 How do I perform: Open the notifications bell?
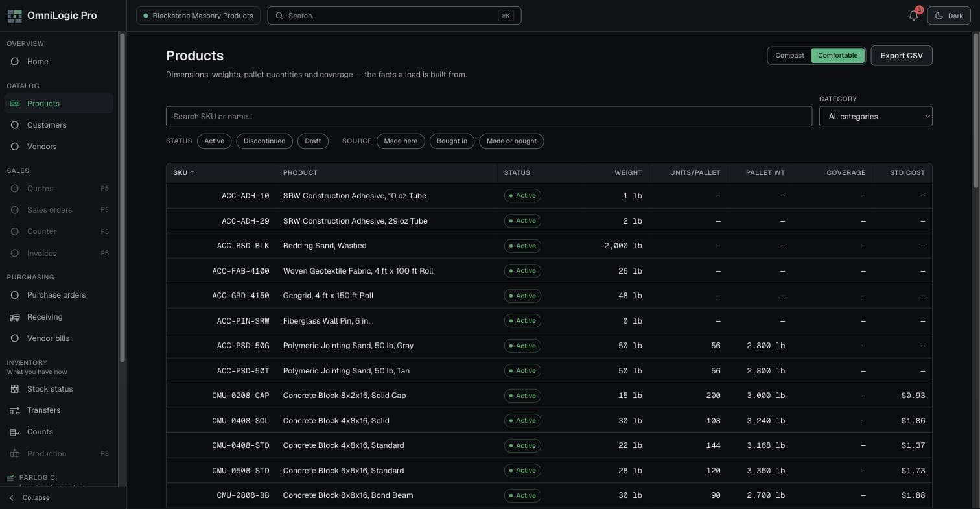point(913,16)
